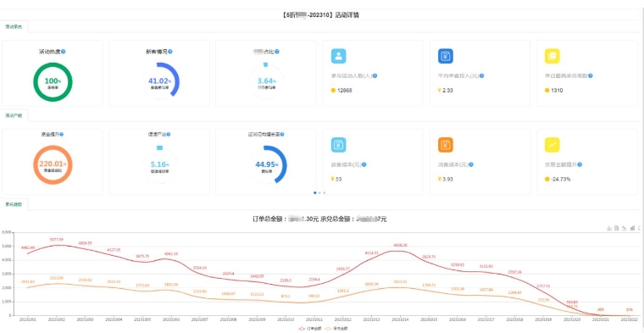Viewport: 644px width, 333px height.
Task: Open the 活动产能 tab above 资金提升 card
Action: pyautogui.click(x=14, y=116)
